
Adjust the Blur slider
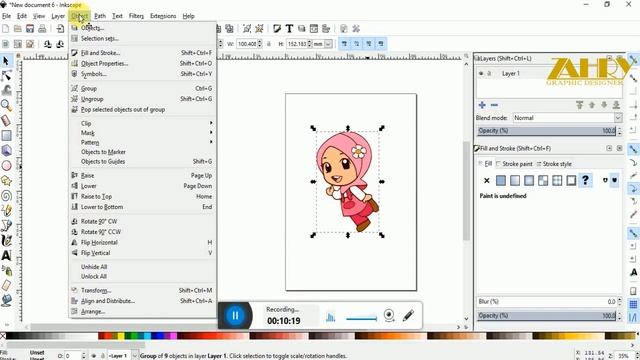(x=547, y=302)
